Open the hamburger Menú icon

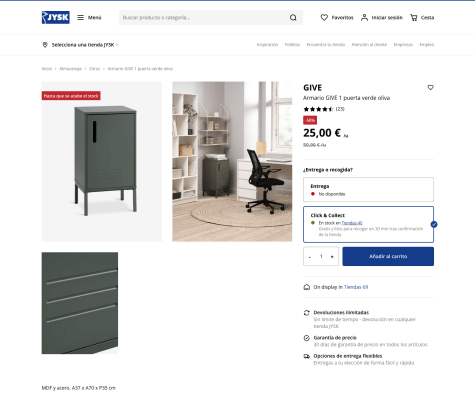point(80,17)
